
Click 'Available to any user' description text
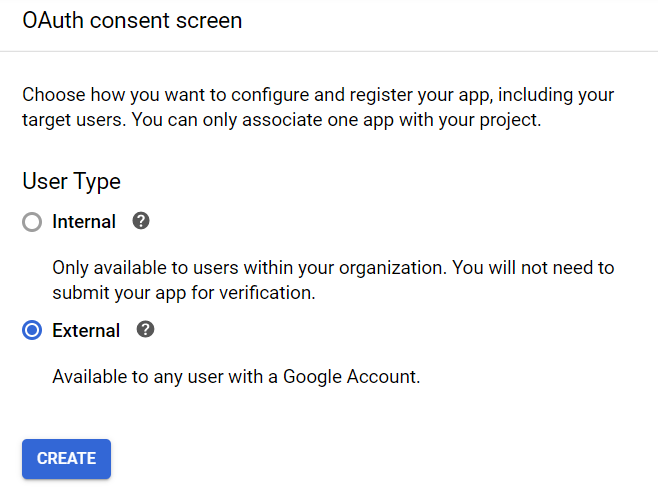[236, 377]
